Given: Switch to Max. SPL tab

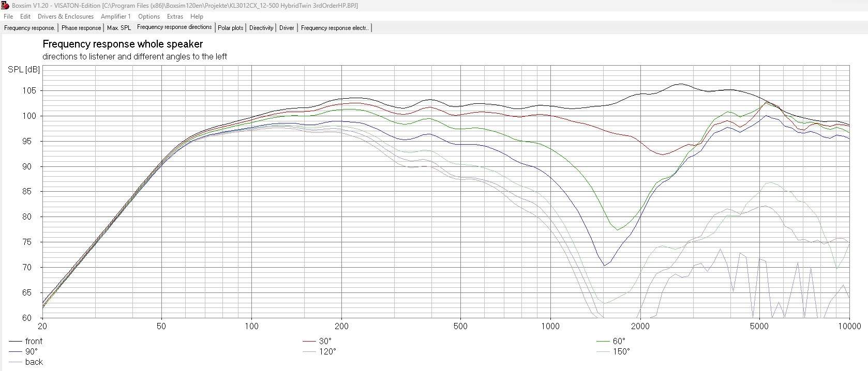Looking at the screenshot, I should pos(119,28).
